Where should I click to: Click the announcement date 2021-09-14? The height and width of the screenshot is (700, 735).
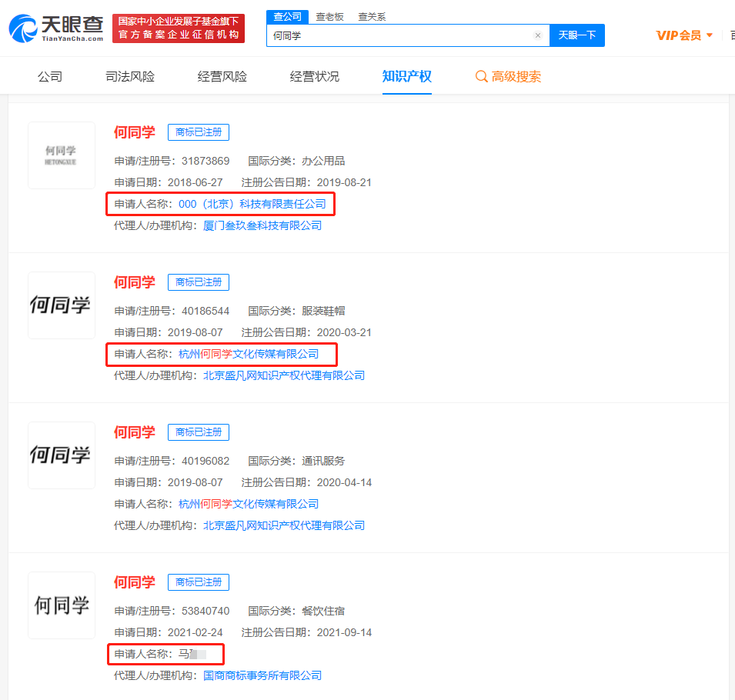tap(344, 632)
